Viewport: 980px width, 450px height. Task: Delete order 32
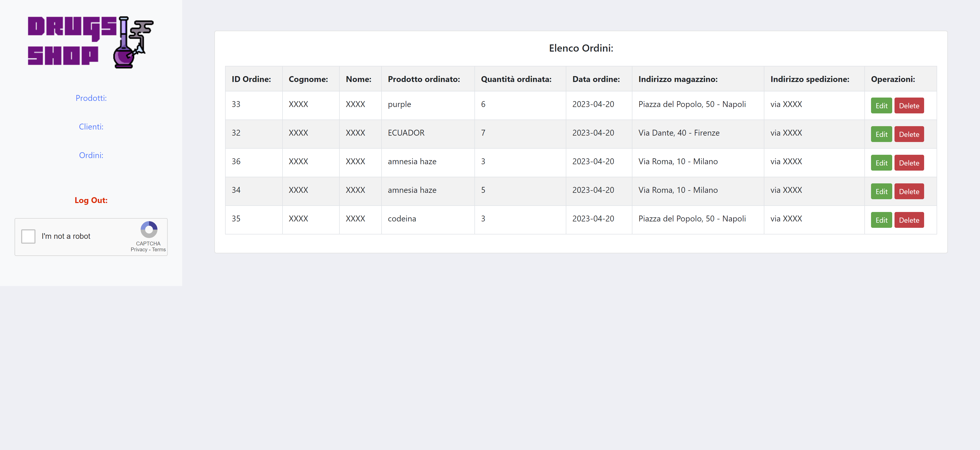click(909, 134)
